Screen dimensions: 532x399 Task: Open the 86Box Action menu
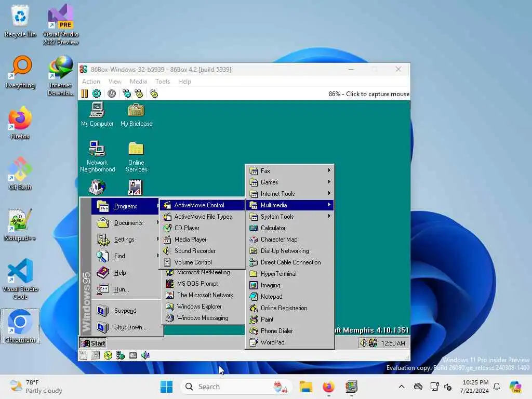(x=91, y=82)
